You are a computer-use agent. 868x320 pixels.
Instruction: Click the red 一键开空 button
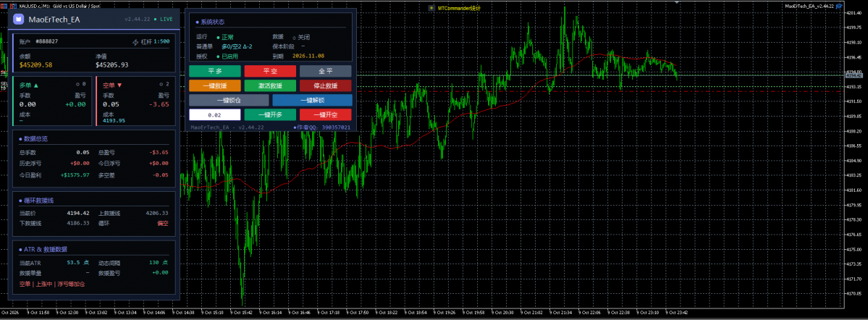[x=326, y=114]
